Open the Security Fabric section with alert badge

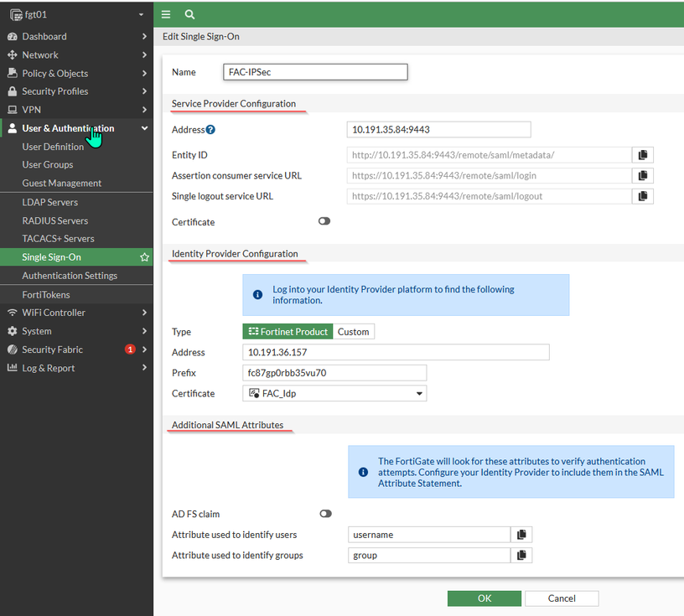[50, 349]
